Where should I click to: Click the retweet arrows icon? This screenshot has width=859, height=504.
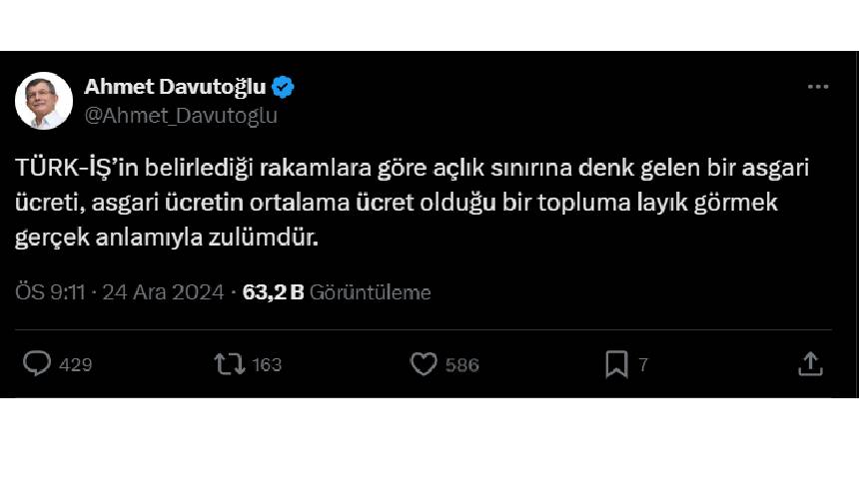[230, 364]
